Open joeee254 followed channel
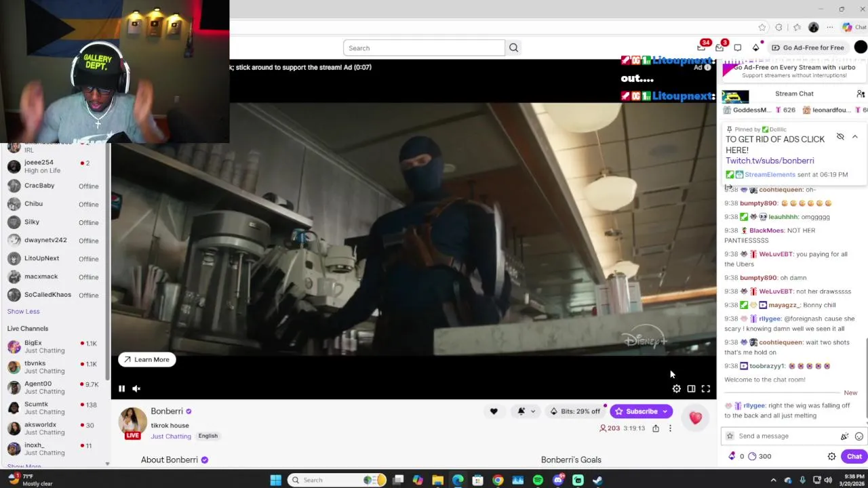This screenshot has height=488, width=868. [x=54, y=166]
